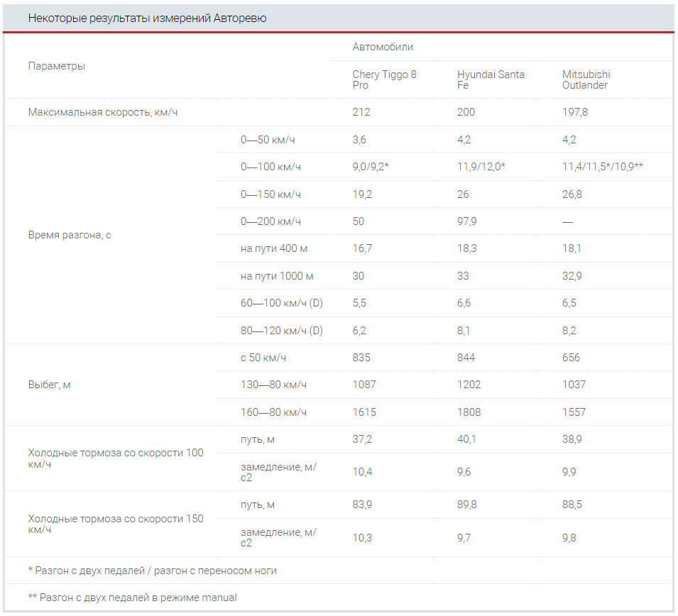Select the value '9,7'
Image resolution: width=678 pixels, height=616 pixels.
point(464,538)
